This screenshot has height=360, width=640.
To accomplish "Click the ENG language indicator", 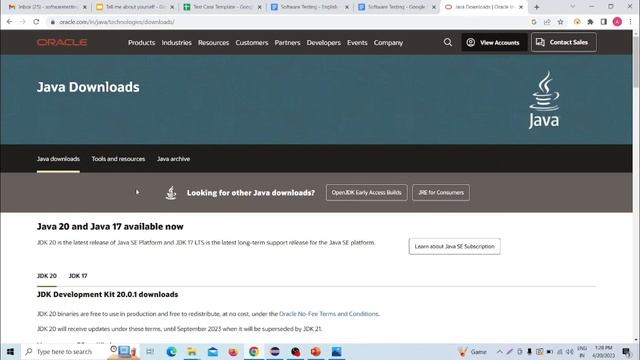I will pos(582,351).
